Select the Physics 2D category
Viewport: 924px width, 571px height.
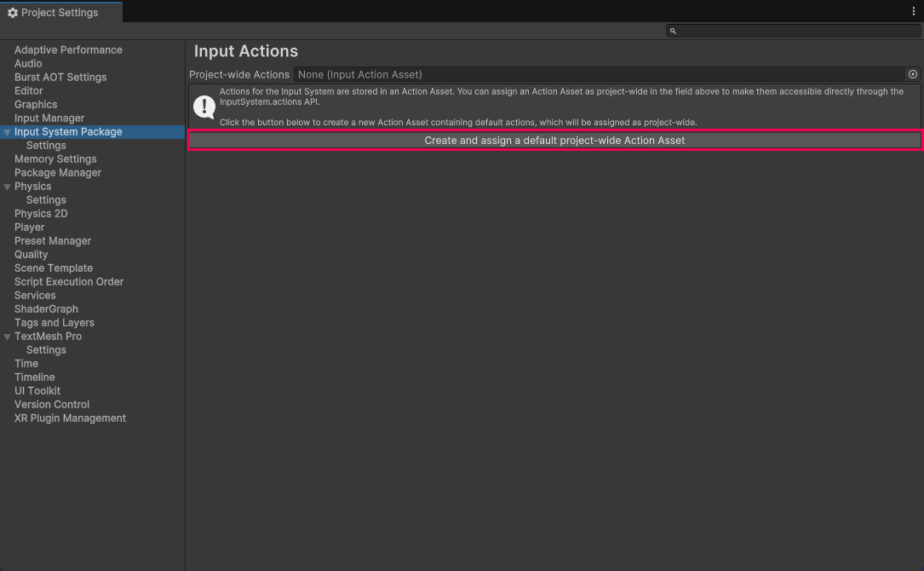(41, 214)
